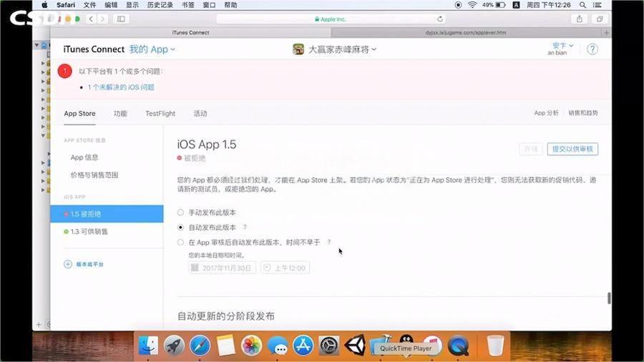Screen dimensions: 644x362
Task: Open iTunes Connect help question mark
Action: click(592, 49)
